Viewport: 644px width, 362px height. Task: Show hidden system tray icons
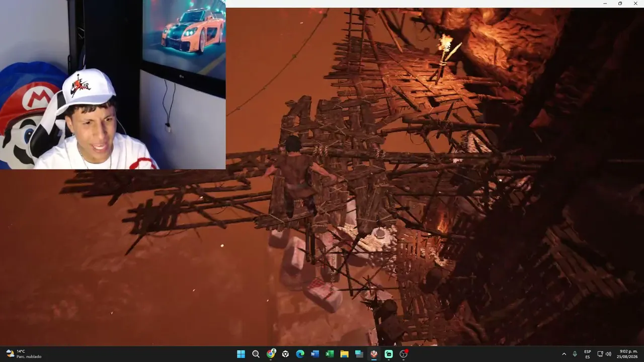tap(564, 354)
